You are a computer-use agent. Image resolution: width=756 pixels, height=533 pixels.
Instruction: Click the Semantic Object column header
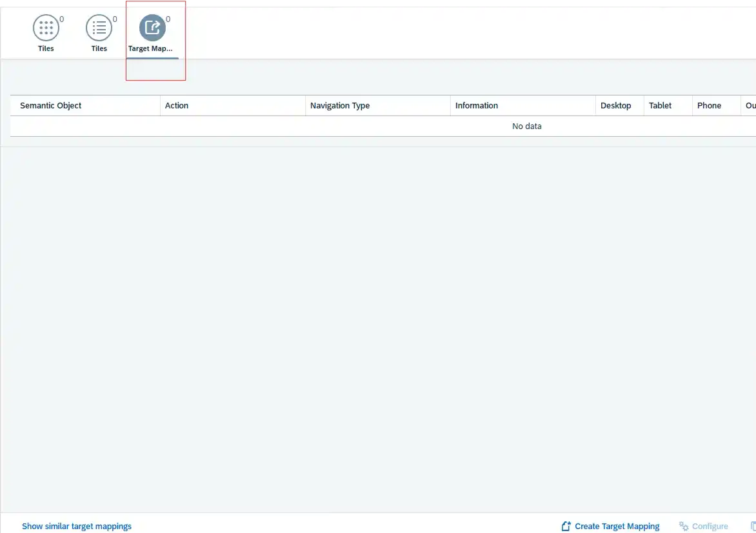tap(51, 106)
